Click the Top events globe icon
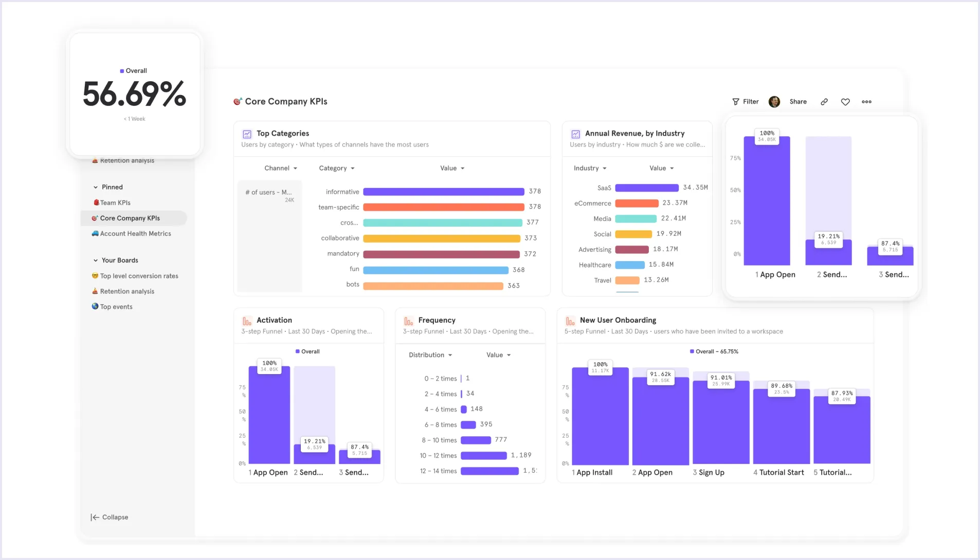 pos(95,306)
